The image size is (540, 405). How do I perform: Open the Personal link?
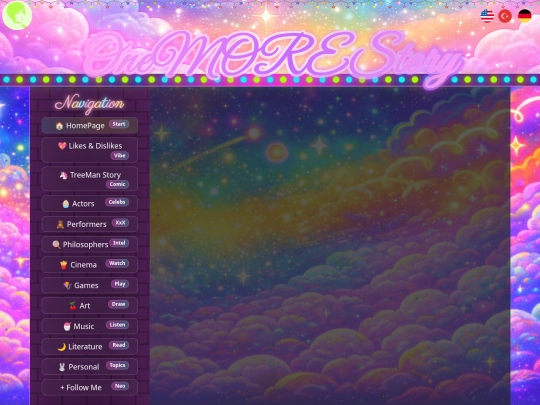90,367
